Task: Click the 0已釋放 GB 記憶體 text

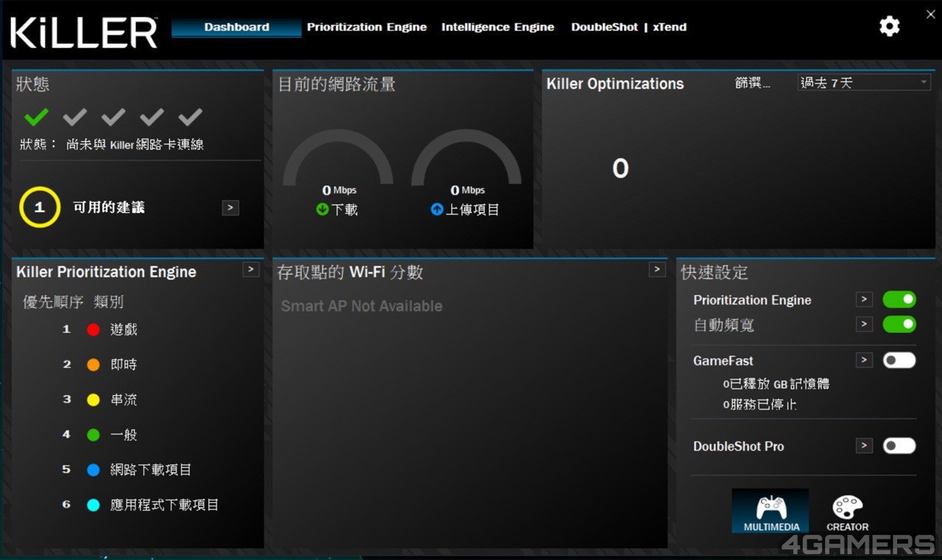Action: click(x=776, y=384)
